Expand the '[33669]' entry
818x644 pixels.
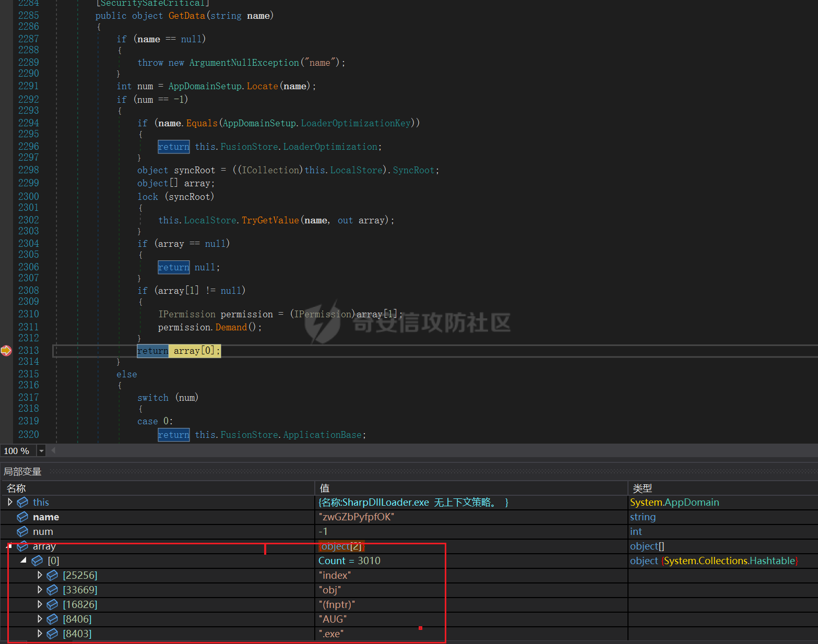pyautogui.click(x=40, y=590)
